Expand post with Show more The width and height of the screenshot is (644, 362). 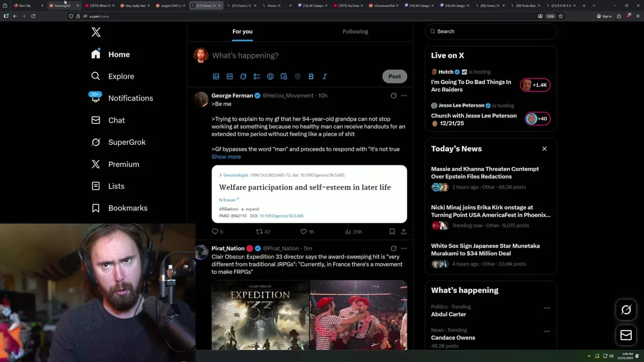pyautogui.click(x=226, y=157)
